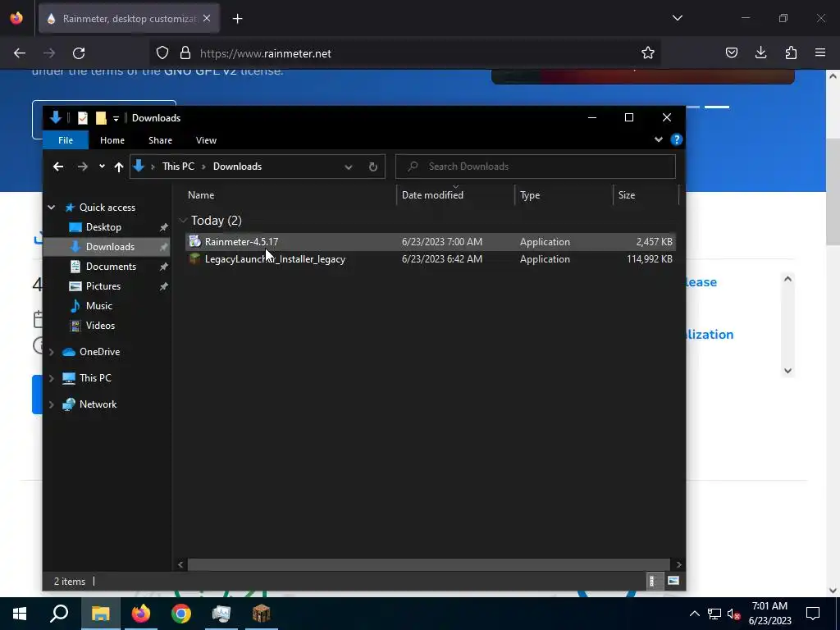
Task: Click This PC in the breadcrumb path
Action: [178, 167]
